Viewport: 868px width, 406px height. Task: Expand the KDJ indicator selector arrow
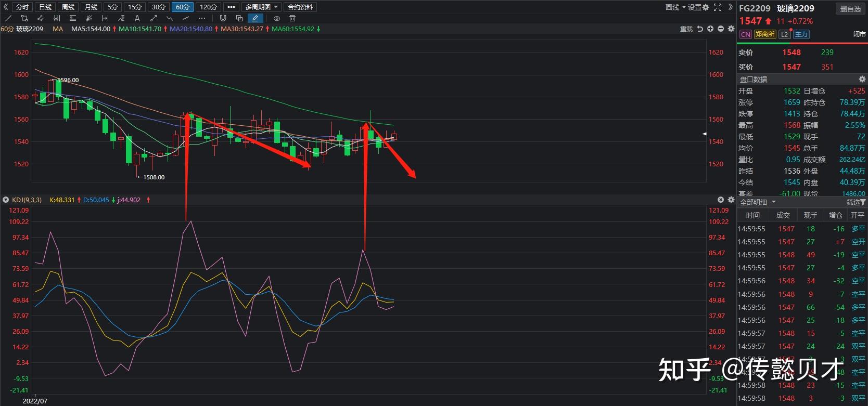pyautogui.click(x=6, y=200)
